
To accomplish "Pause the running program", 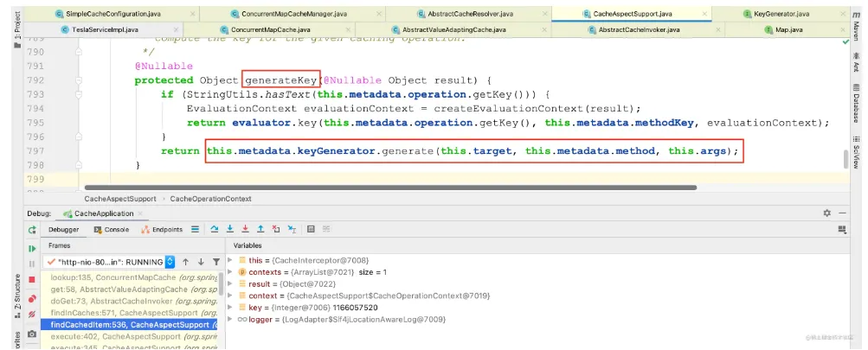I will 32,264.
